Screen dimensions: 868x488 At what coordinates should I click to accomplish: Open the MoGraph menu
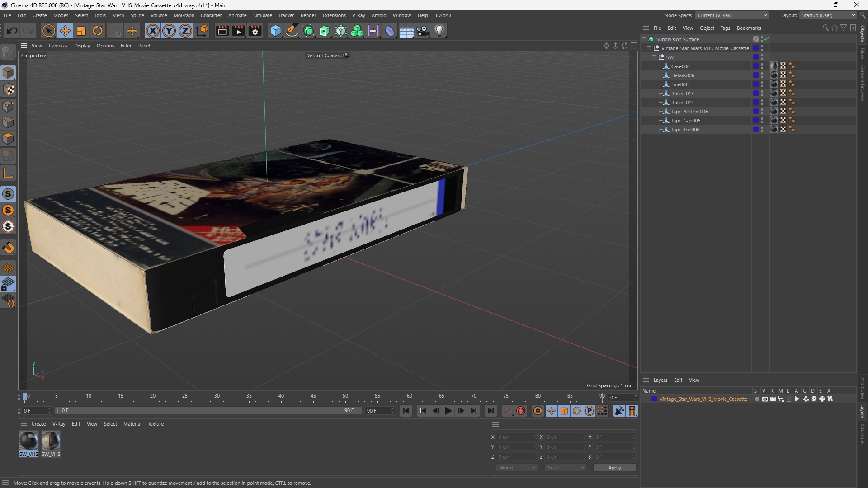[184, 15]
